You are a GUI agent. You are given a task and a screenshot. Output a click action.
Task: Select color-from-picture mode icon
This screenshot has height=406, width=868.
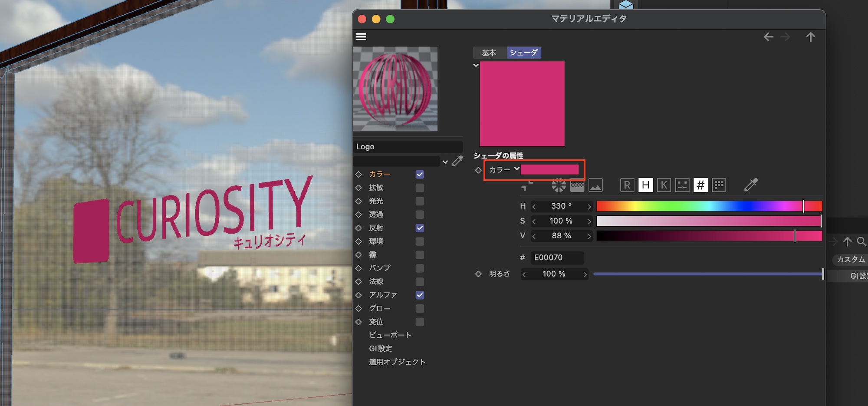coord(595,185)
